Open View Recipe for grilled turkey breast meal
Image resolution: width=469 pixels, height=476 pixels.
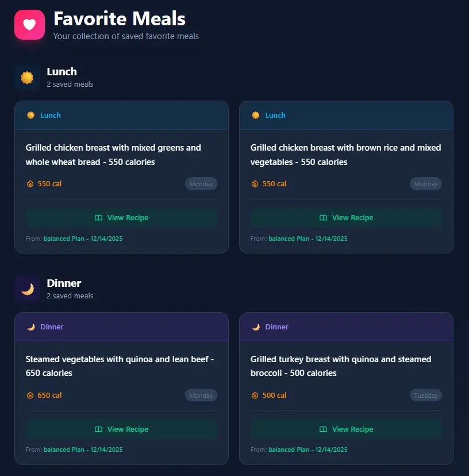point(346,429)
